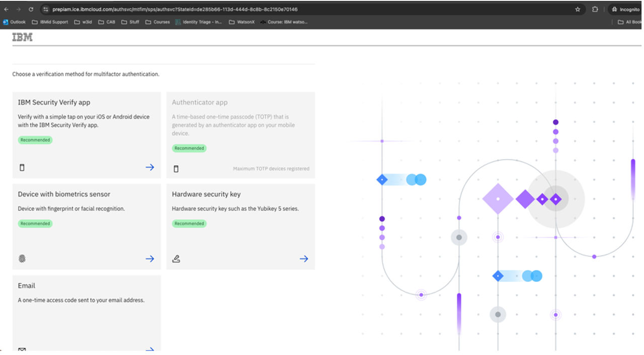Click Recommended badge on biometrics card
This screenshot has width=644, height=355.
click(x=35, y=224)
